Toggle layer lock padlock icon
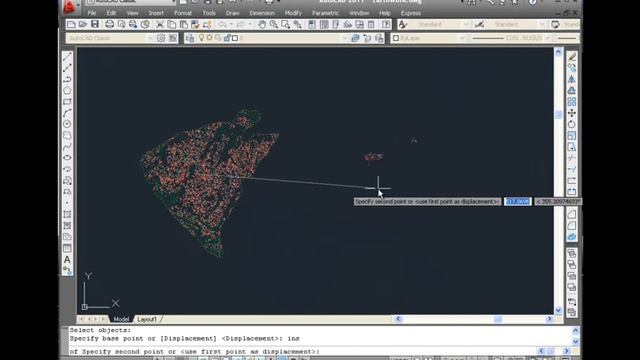 coord(227,38)
